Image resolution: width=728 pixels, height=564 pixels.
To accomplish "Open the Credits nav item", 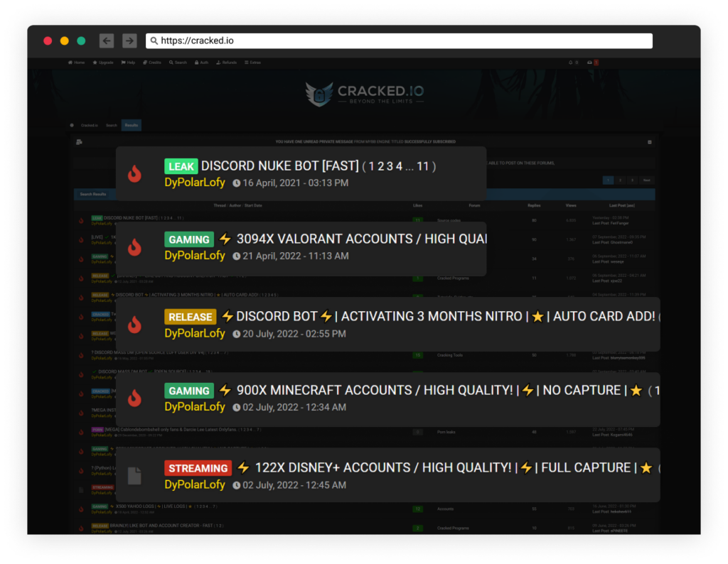I will (x=152, y=63).
